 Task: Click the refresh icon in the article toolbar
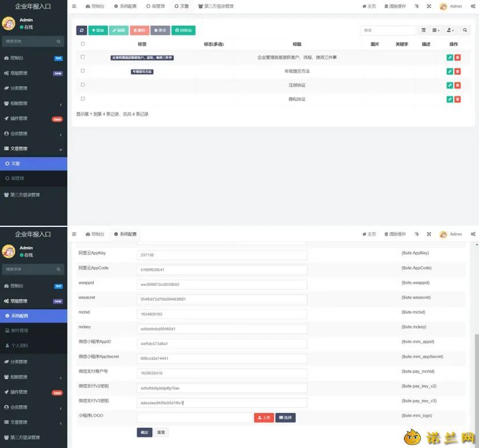(81, 30)
